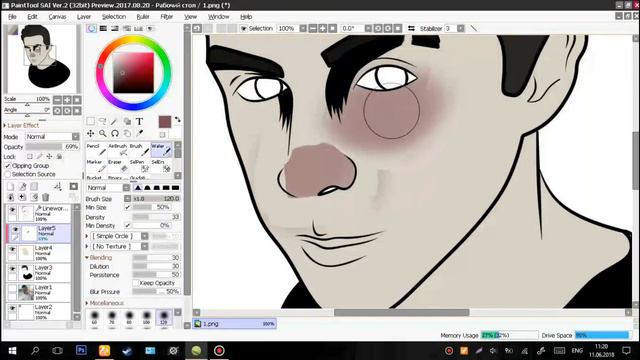Choose the sharpest brush edge shape
Screen dimensions: 640x360
point(138,188)
